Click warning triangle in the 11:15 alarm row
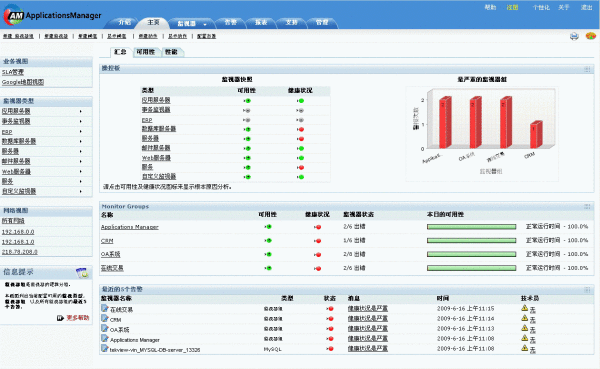The image size is (600, 369). 525,308
